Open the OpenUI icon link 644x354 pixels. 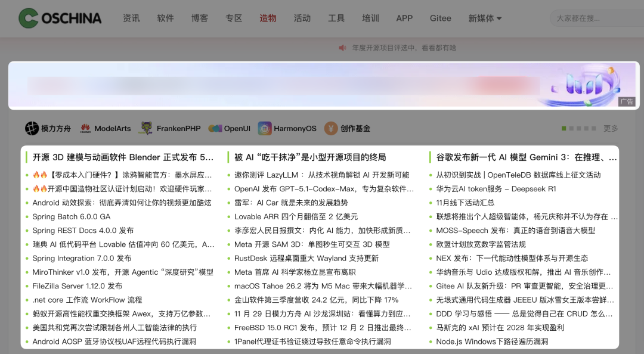[215, 128]
